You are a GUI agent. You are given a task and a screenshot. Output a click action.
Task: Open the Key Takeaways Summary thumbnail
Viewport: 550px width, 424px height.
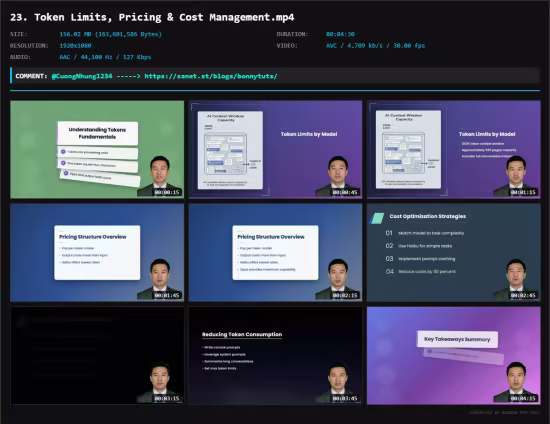click(454, 356)
